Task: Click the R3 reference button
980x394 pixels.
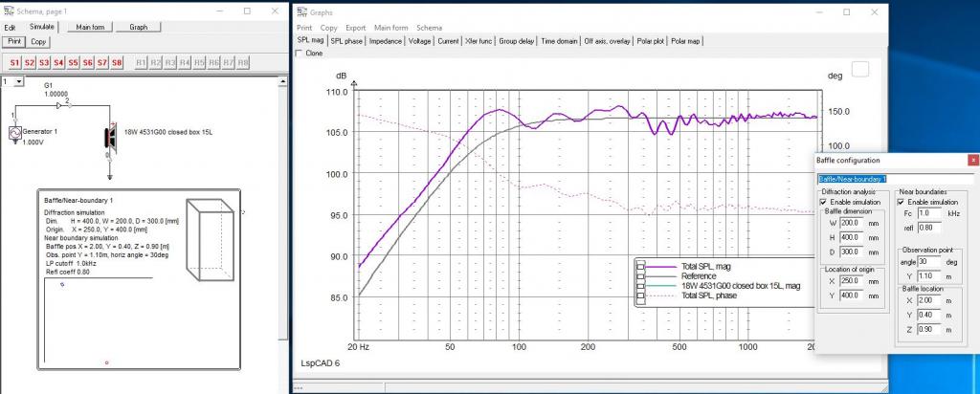Action: click(170, 63)
